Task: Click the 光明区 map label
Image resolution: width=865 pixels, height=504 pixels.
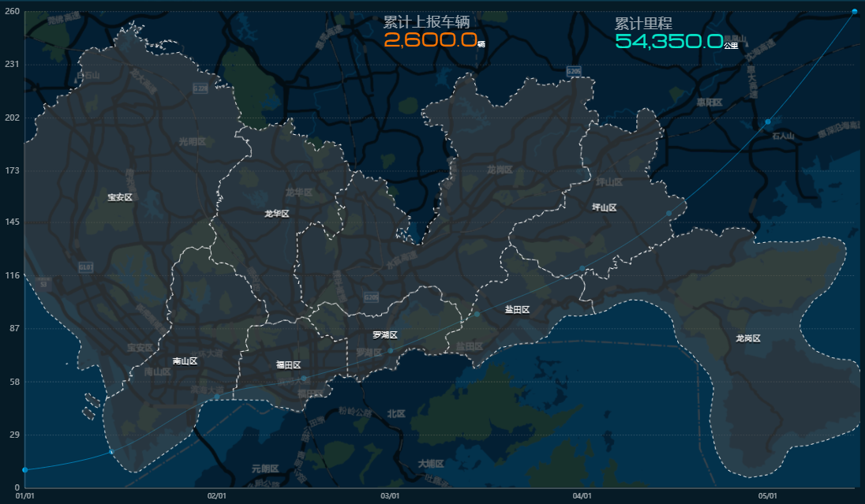Action: point(193,142)
